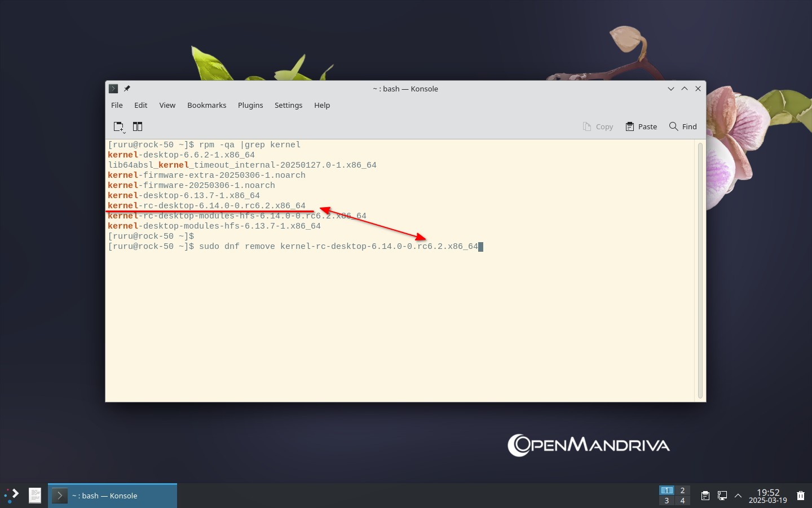Open the Edit menu
Screen dimensions: 812x508
click(x=141, y=105)
